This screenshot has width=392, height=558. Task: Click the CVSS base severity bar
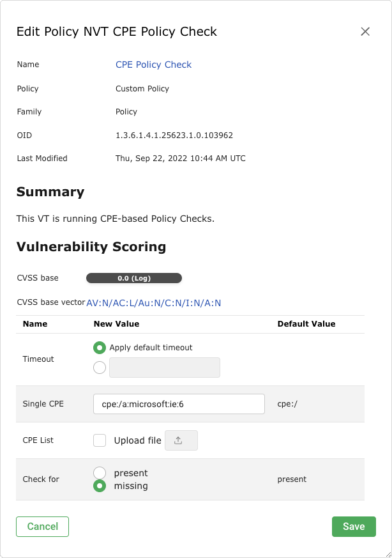134,278
